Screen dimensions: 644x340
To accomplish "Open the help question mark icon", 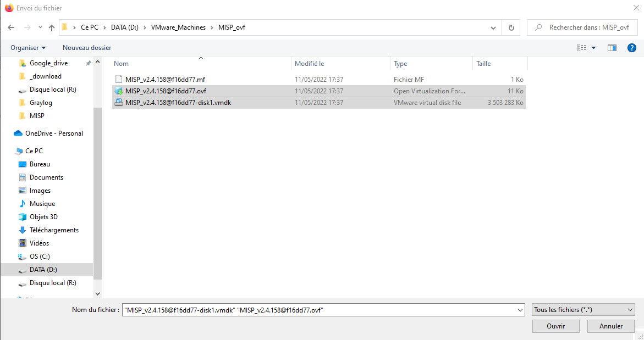I will 632,48.
